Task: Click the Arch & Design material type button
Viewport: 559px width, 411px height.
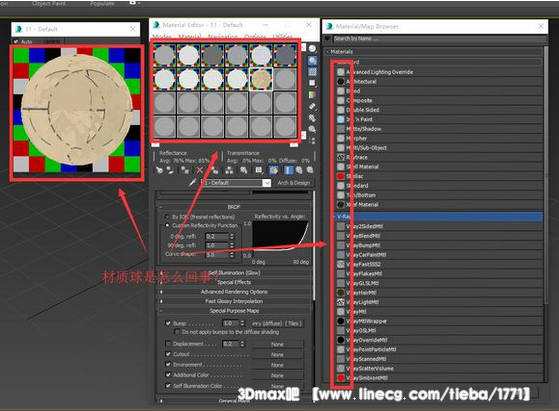Action: click(x=294, y=183)
